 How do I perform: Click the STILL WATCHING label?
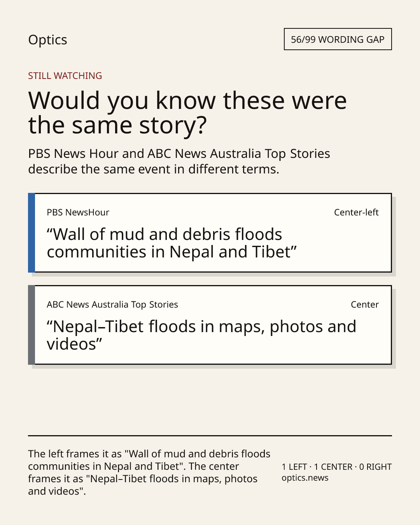pos(65,76)
